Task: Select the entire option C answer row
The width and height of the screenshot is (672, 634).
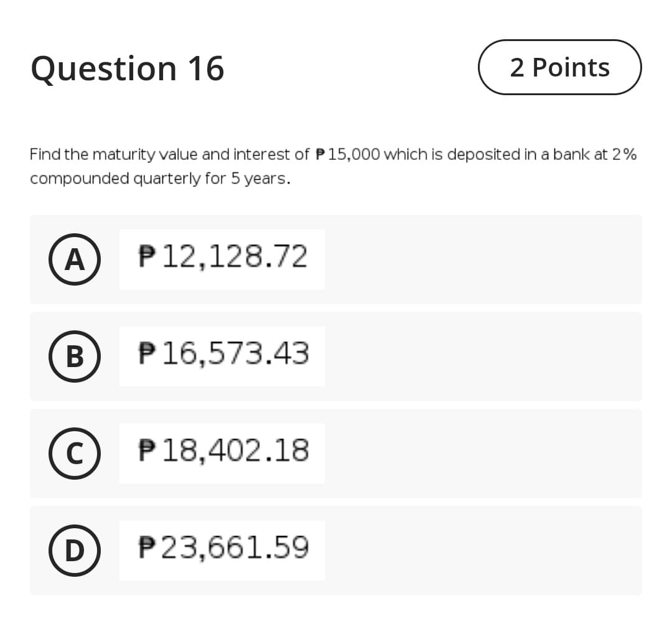Action: coord(336,454)
